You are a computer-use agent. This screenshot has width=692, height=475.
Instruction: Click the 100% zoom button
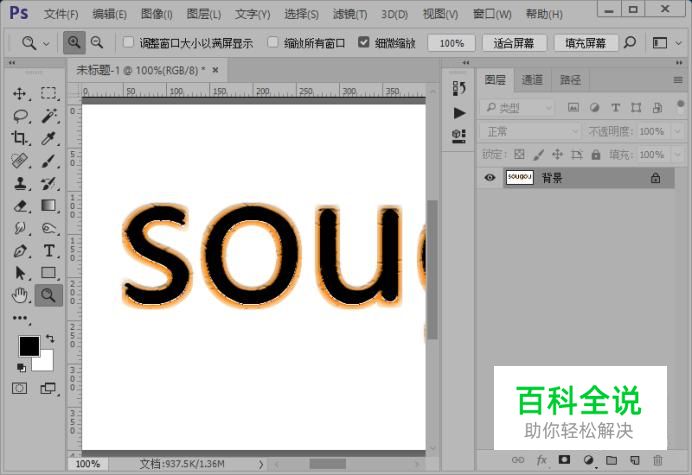tap(451, 43)
